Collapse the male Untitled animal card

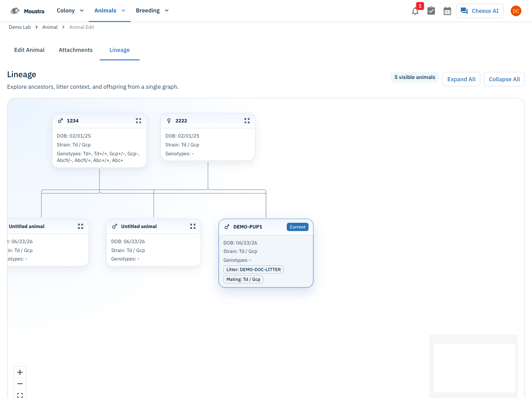(193, 226)
